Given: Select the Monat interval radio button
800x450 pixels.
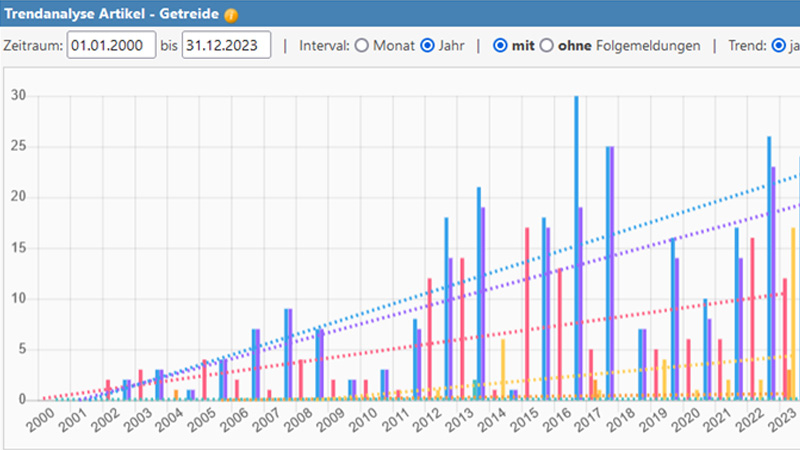Looking at the screenshot, I should tap(362, 46).
